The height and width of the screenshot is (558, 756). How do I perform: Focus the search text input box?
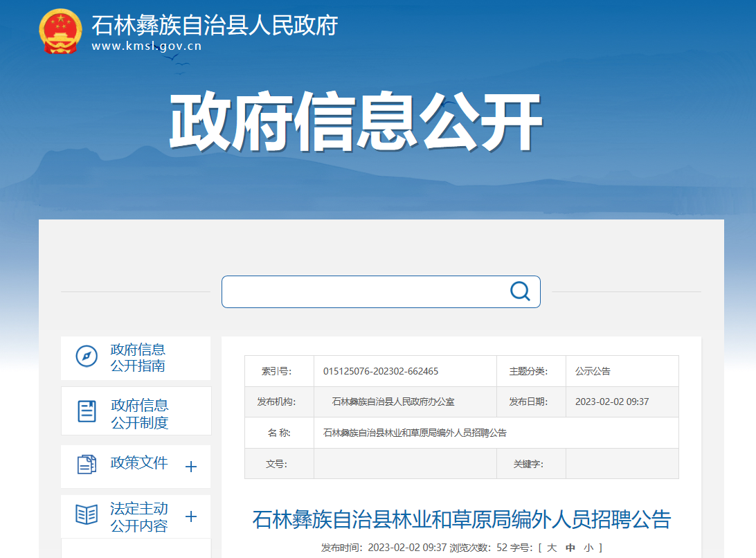[363, 291]
